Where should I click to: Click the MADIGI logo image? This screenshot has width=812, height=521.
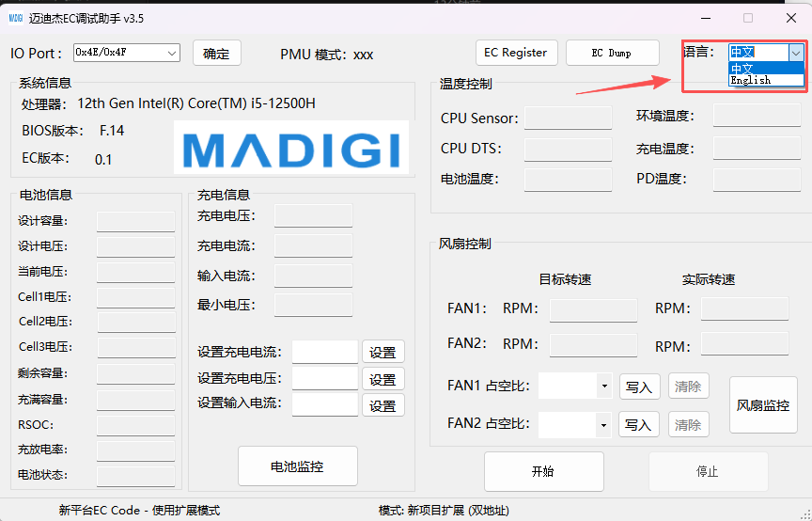pyautogui.click(x=291, y=147)
